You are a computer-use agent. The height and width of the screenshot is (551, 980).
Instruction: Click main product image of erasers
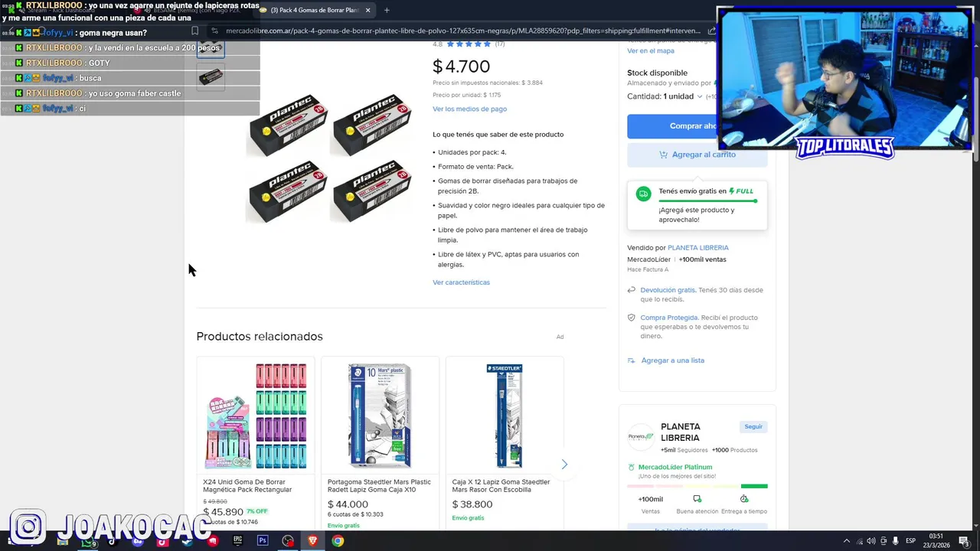pyautogui.click(x=328, y=158)
